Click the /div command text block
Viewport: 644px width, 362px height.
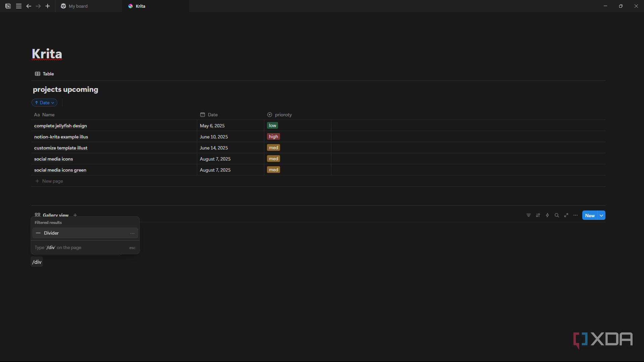37,262
